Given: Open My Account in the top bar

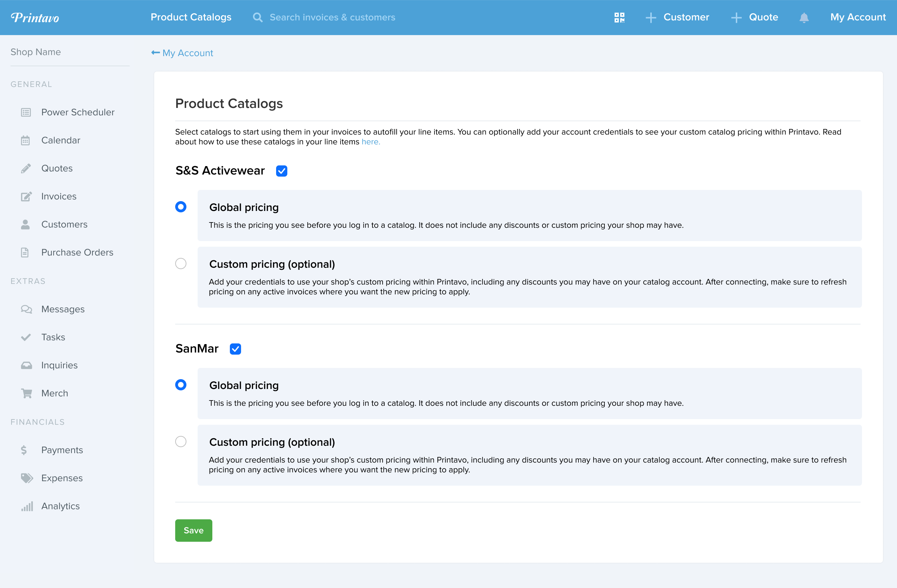Looking at the screenshot, I should 858,17.
